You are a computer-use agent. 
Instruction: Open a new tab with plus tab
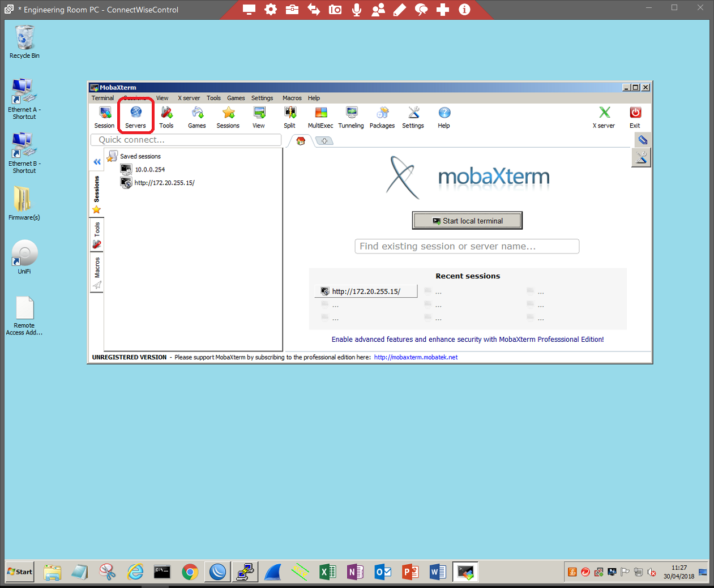point(324,141)
